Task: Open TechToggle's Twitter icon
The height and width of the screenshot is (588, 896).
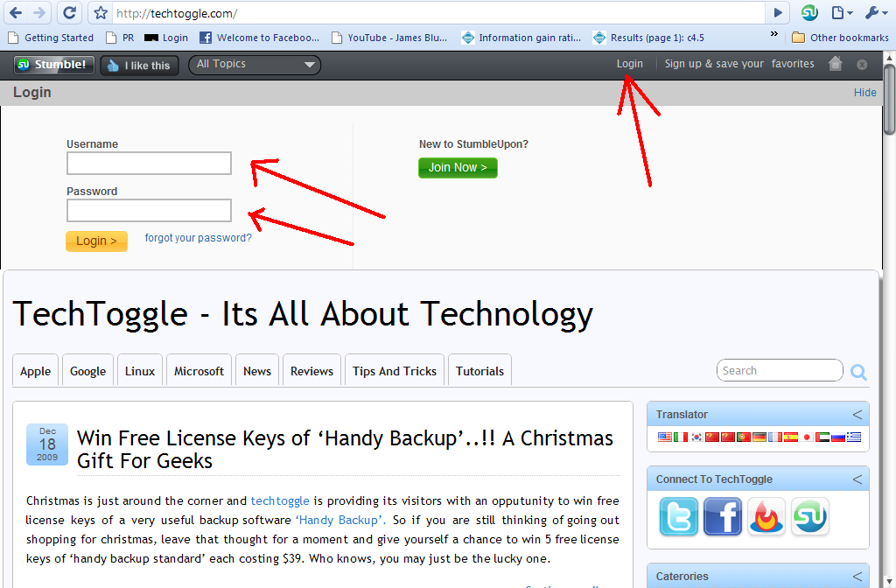Action: pyautogui.click(x=679, y=516)
